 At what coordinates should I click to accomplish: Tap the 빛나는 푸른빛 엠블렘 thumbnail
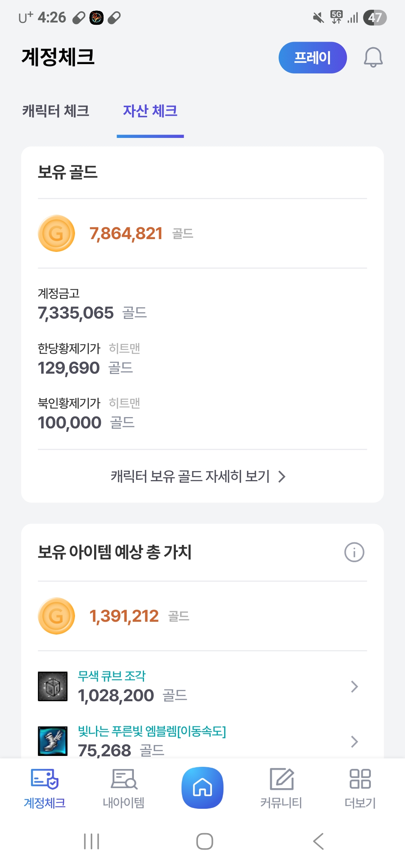[x=53, y=741]
